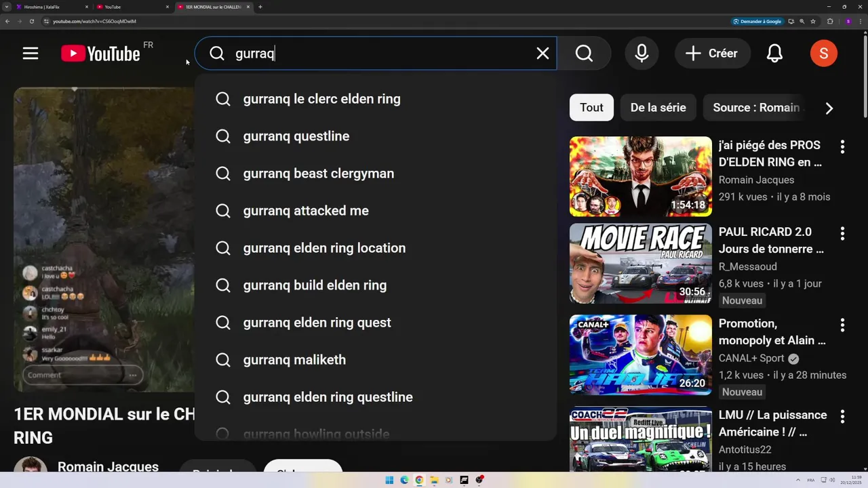Open options menu for "Promotion, monopoly" video
This screenshot has width=868, height=488.
tap(842, 325)
